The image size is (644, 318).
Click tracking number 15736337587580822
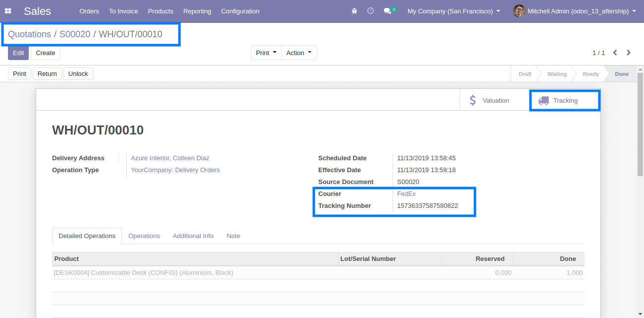[x=427, y=206]
